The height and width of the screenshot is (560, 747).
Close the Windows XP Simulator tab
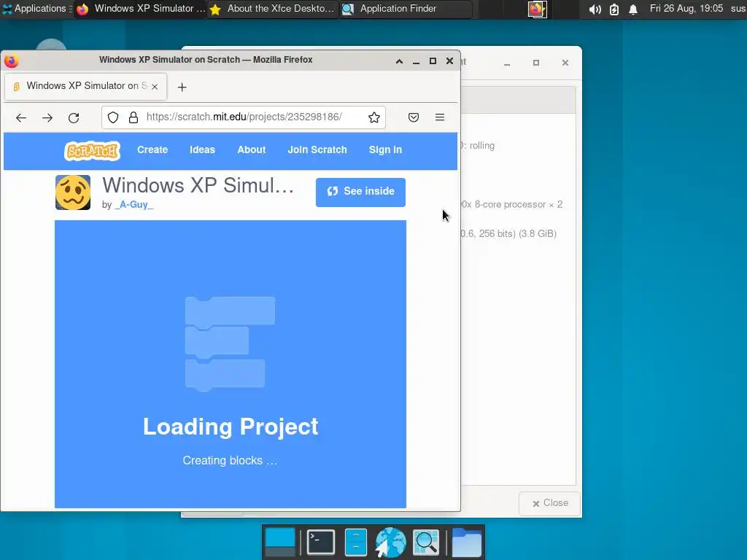point(155,87)
